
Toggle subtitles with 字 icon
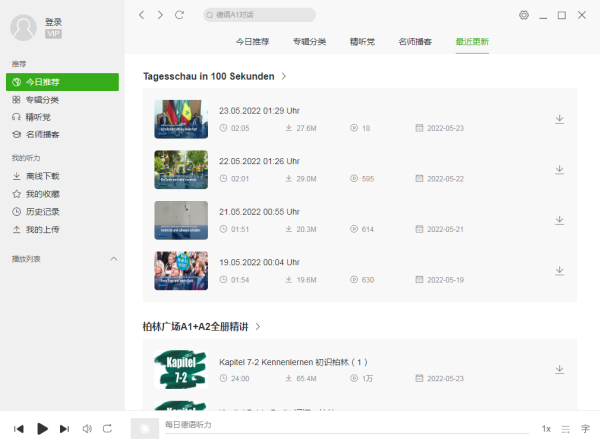585,429
